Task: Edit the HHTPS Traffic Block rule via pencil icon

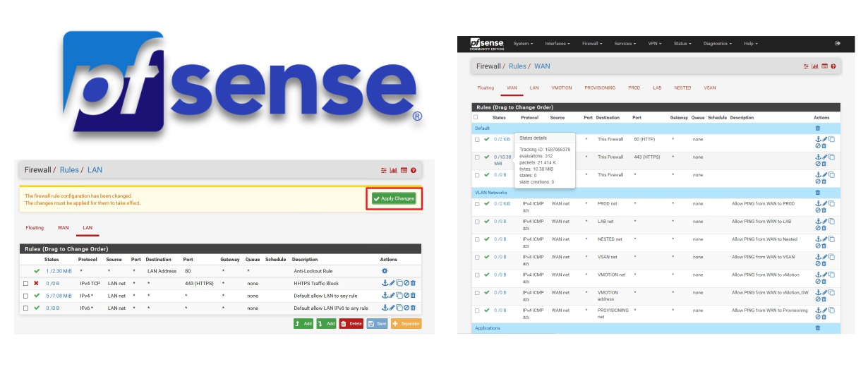Action: pyautogui.click(x=392, y=283)
